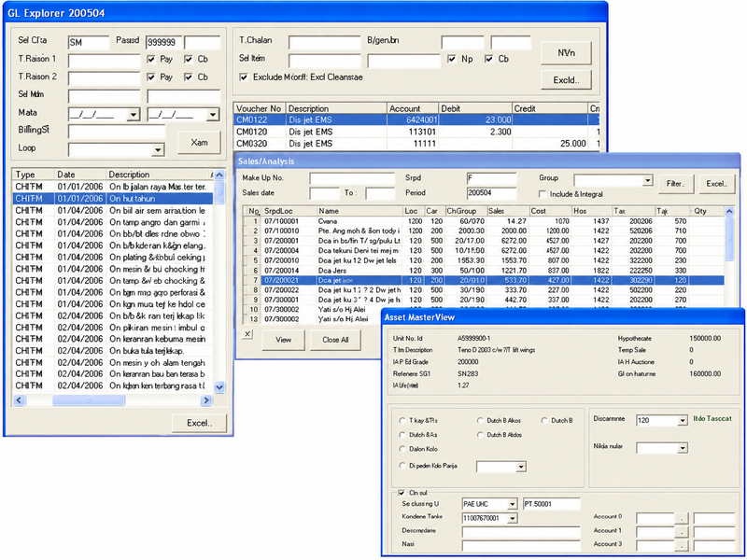Click the Voucher No column header

[x=260, y=108]
